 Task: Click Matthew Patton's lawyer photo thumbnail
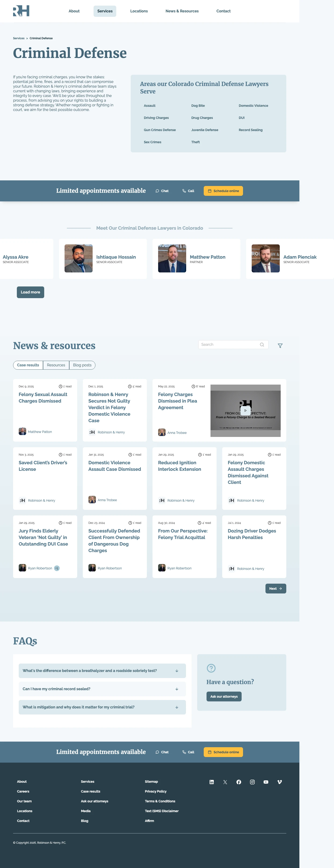point(172,258)
